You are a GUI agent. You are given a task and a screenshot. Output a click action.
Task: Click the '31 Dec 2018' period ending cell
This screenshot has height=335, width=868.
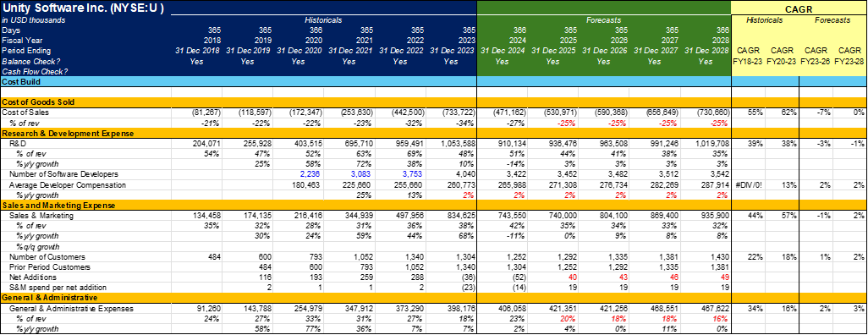196,51
